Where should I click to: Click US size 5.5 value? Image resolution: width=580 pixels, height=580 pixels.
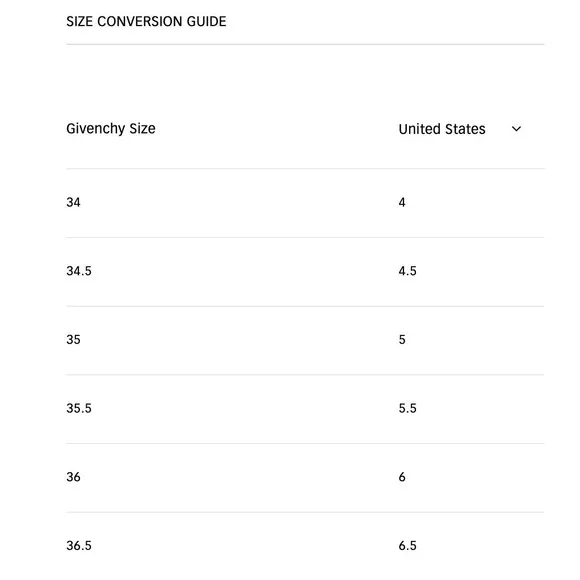407,409
